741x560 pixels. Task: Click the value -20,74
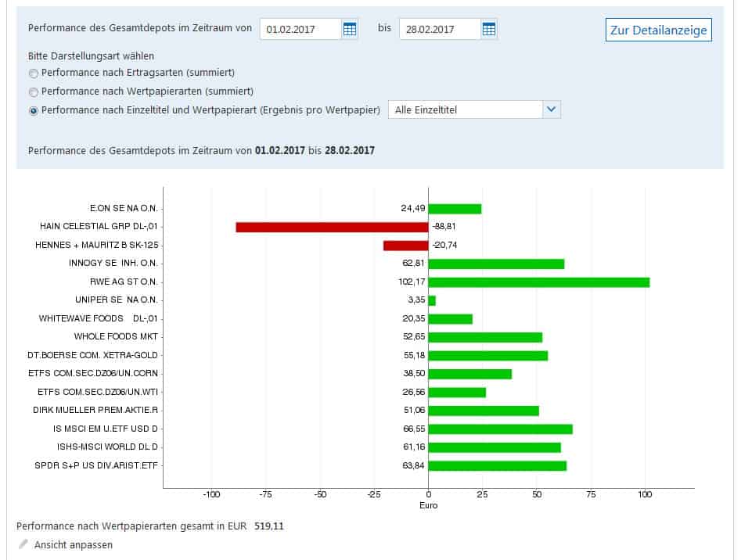[x=444, y=245]
